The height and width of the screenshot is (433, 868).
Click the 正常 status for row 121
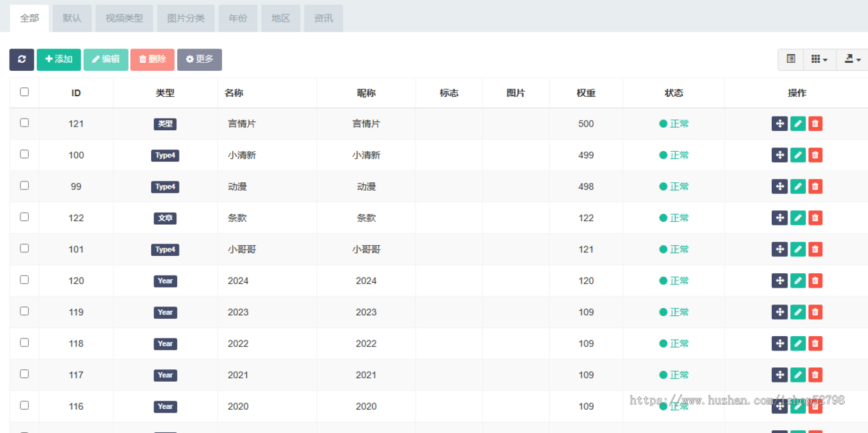[674, 124]
